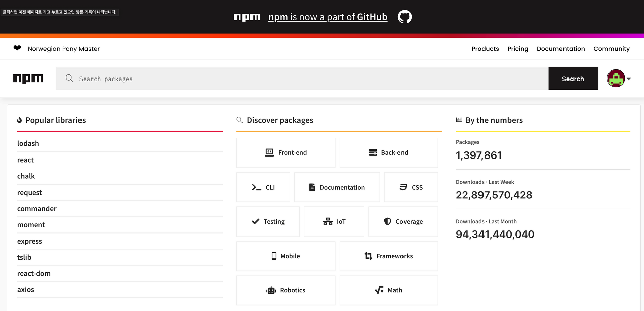
Task: Click the GitHub octocat icon in banner
Action: [405, 17]
